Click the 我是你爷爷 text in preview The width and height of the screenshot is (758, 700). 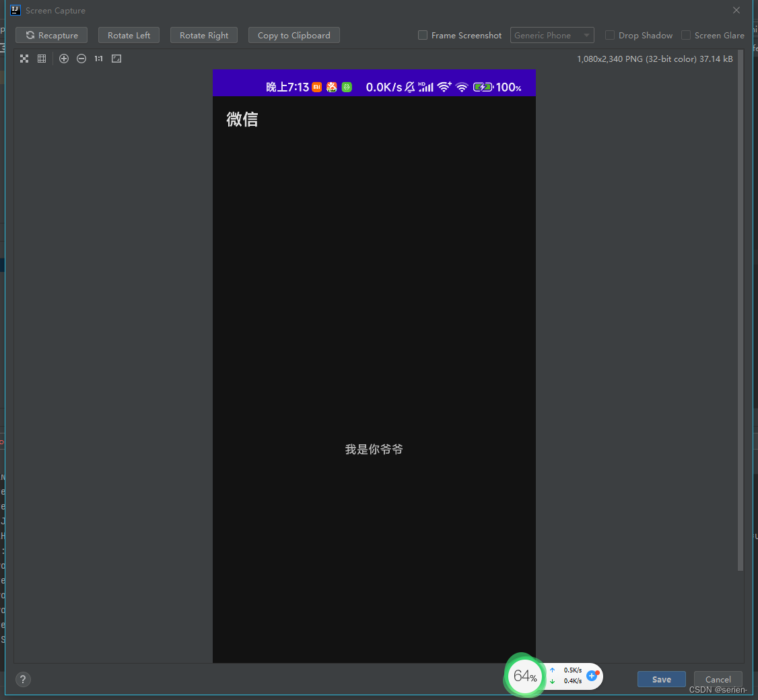[x=374, y=449]
